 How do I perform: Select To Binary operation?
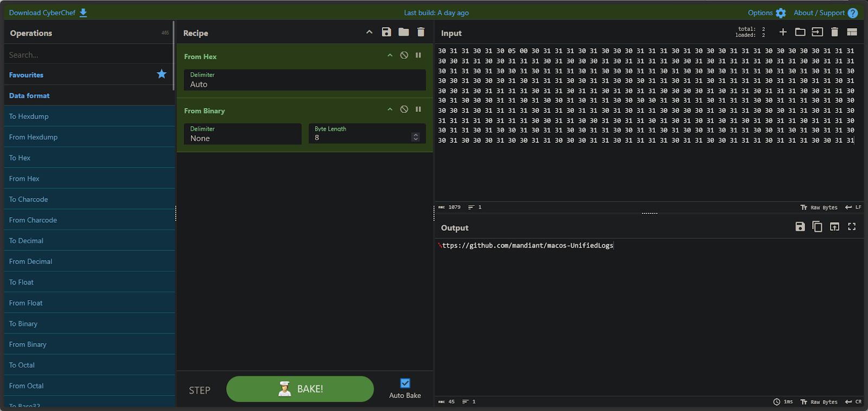click(x=90, y=324)
